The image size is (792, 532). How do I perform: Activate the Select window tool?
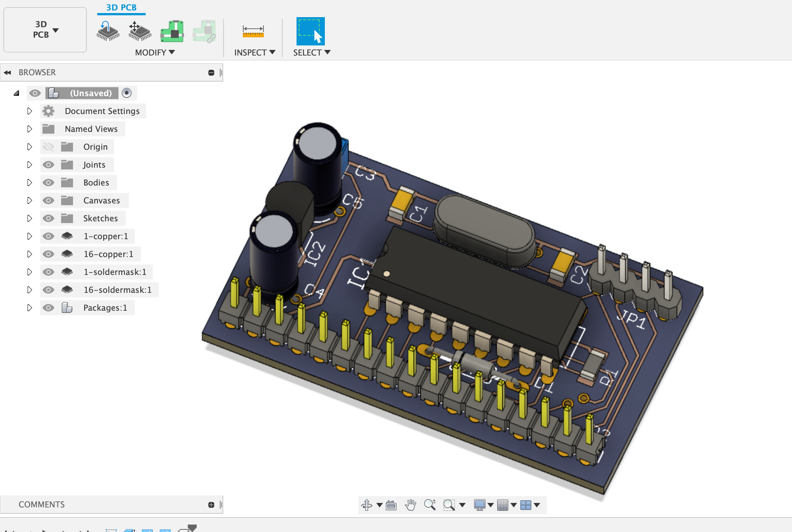coord(310,31)
